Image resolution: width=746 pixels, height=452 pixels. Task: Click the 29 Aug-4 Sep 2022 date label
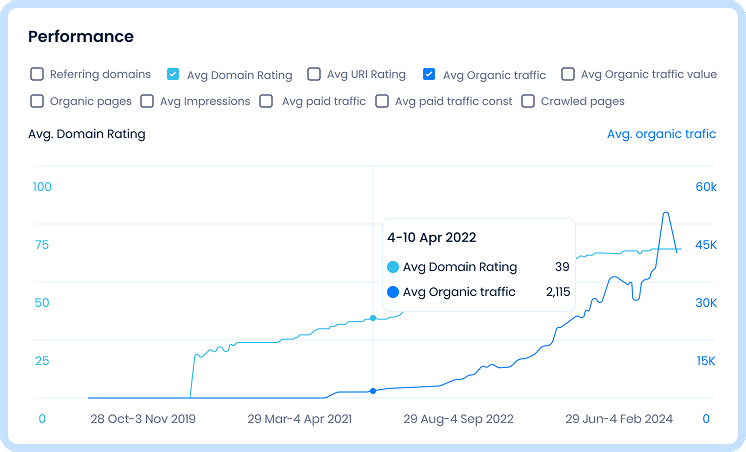click(x=458, y=419)
